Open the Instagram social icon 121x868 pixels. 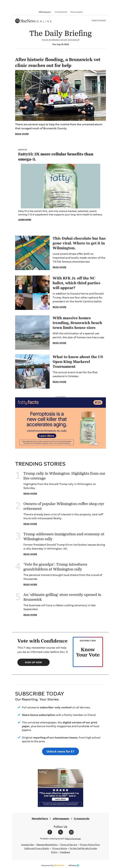[x=71, y=832]
